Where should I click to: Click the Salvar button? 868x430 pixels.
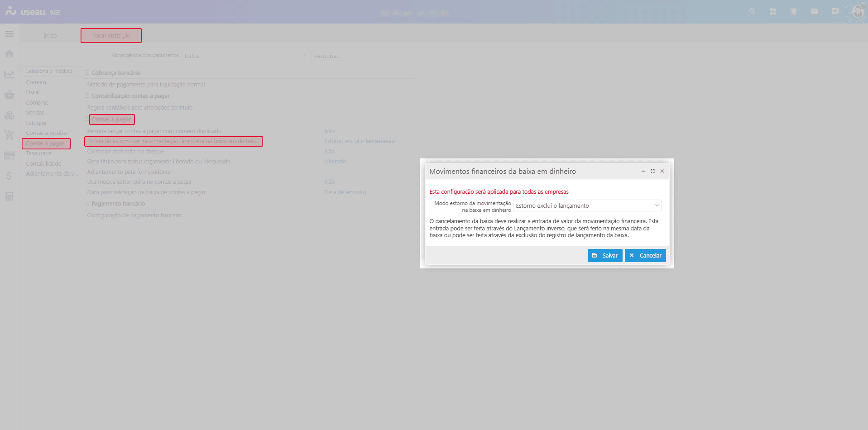[605, 256]
